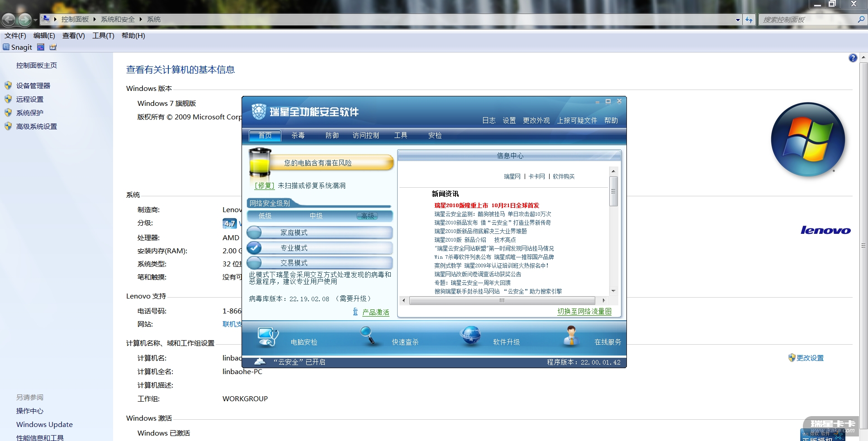Switch to the 防御 tab
This screenshot has height=441, width=868.
(x=332, y=135)
